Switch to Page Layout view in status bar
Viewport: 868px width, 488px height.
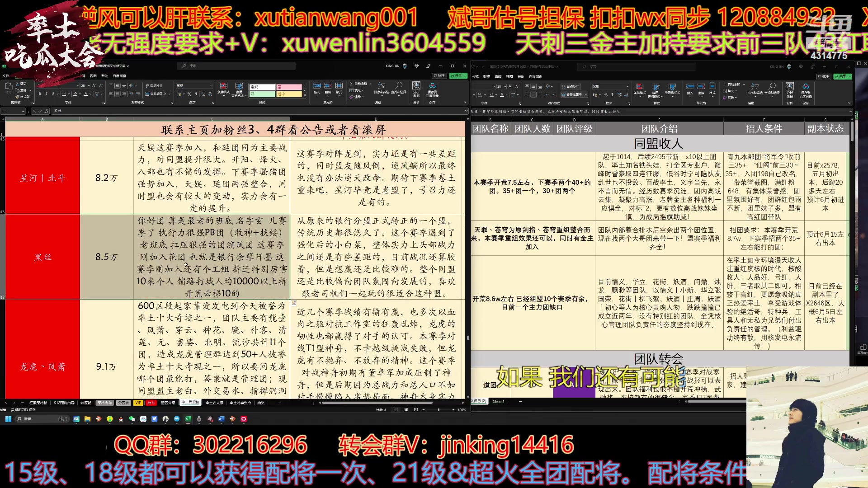(406, 409)
